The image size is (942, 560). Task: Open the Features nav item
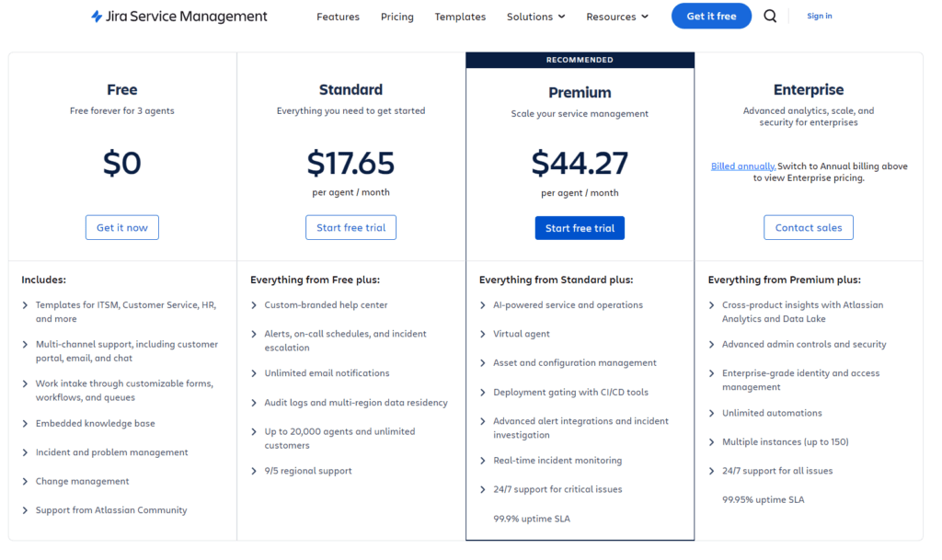tap(339, 17)
